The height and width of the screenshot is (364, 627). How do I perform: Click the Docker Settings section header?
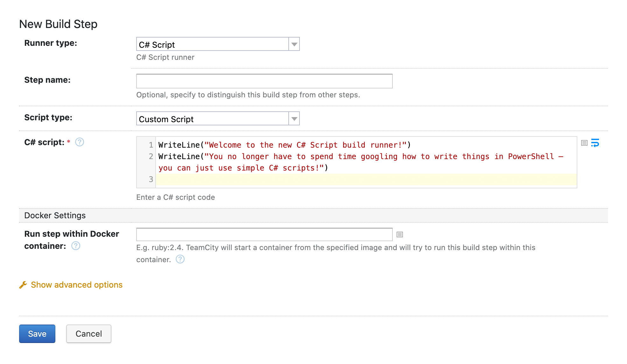tap(55, 215)
